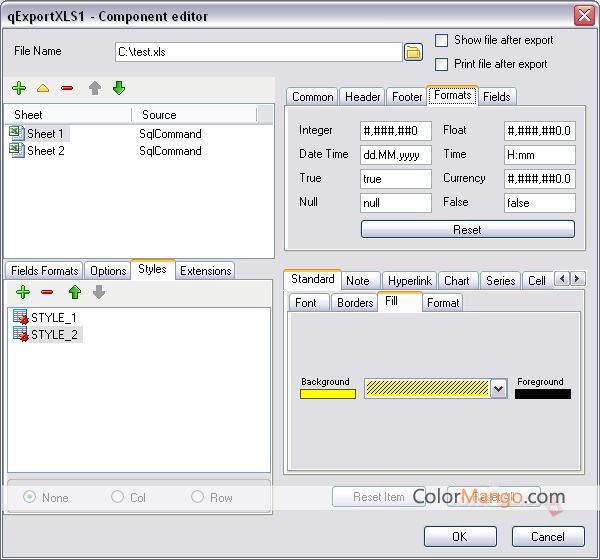Edit the Currency format field
600x560 pixels.
(x=540, y=179)
